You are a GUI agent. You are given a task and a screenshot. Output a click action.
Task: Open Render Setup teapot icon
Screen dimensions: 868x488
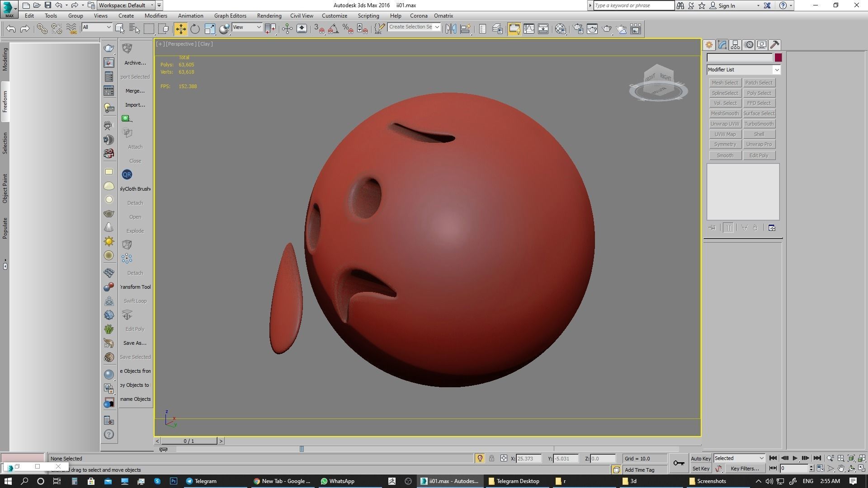[578, 29]
